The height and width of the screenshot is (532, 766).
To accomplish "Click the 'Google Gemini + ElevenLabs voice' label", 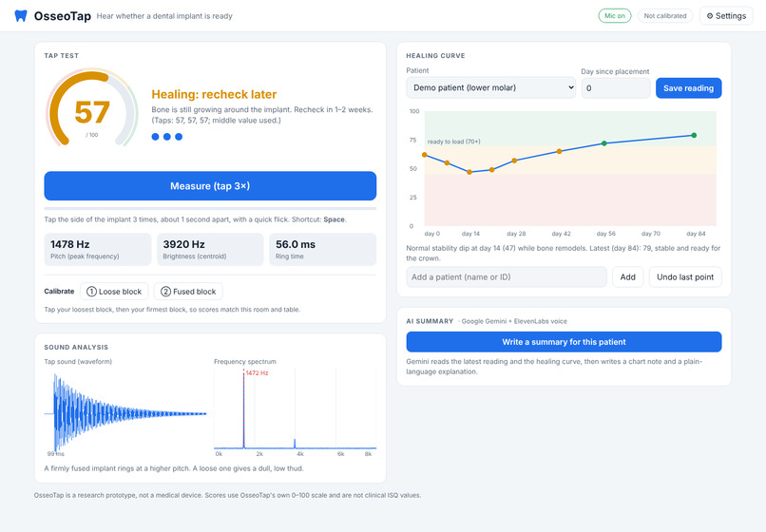I will tap(513, 321).
